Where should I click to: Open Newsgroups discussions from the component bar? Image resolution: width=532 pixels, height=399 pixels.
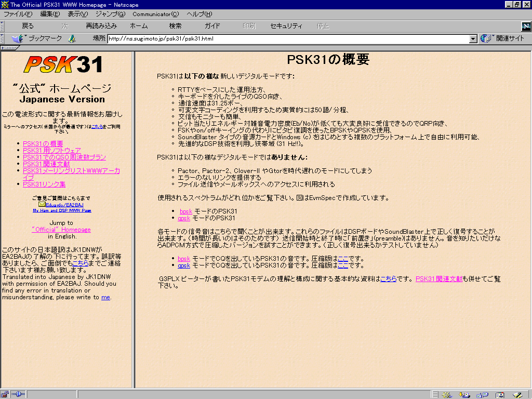tap(482, 395)
